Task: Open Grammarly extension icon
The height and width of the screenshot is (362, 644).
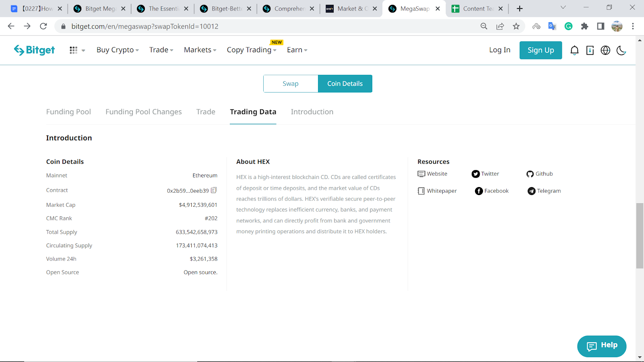Action: coord(568,26)
